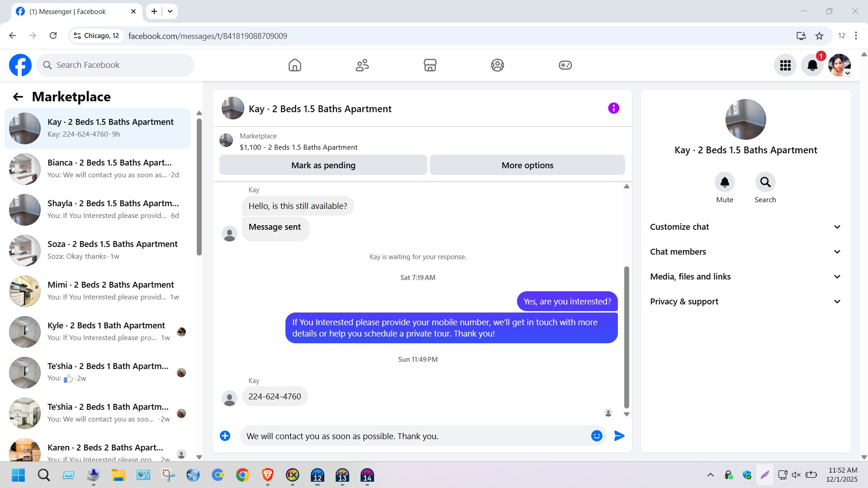The image size is (868, 488).
Task: Open the Facebook Home icon
Action: pos(294,65)
